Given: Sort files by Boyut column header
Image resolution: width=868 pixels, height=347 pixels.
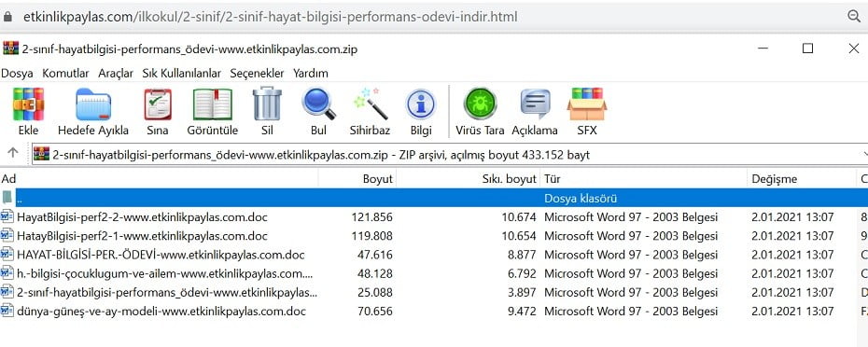Looking at the screenshot, I should [357, 179].
